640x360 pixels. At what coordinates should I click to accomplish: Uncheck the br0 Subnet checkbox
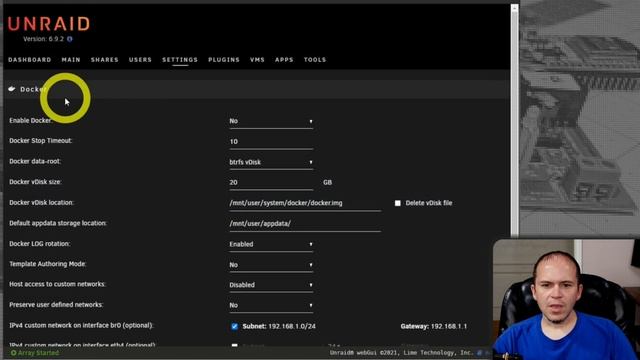[x=234, y=326]
